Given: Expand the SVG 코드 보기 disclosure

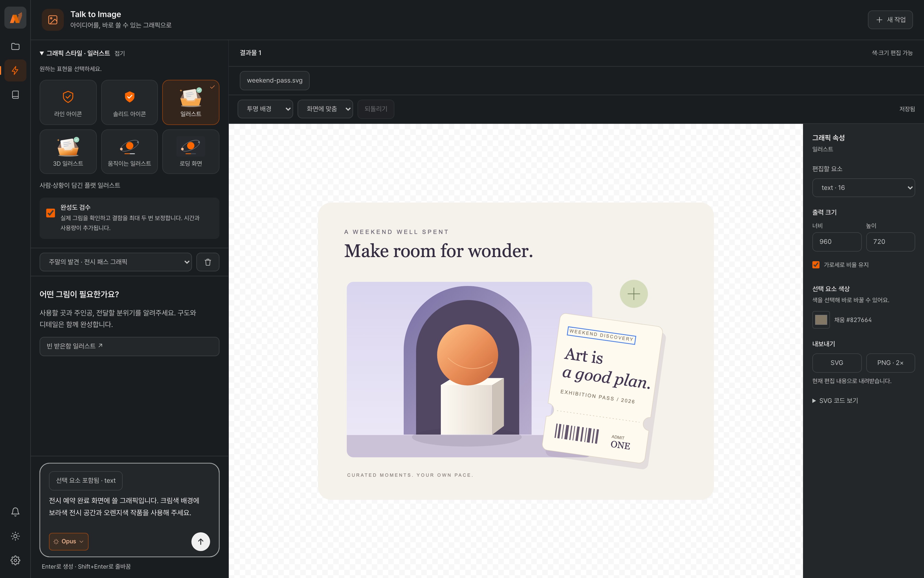Looking at the screenshot, I should coord(835,401).
